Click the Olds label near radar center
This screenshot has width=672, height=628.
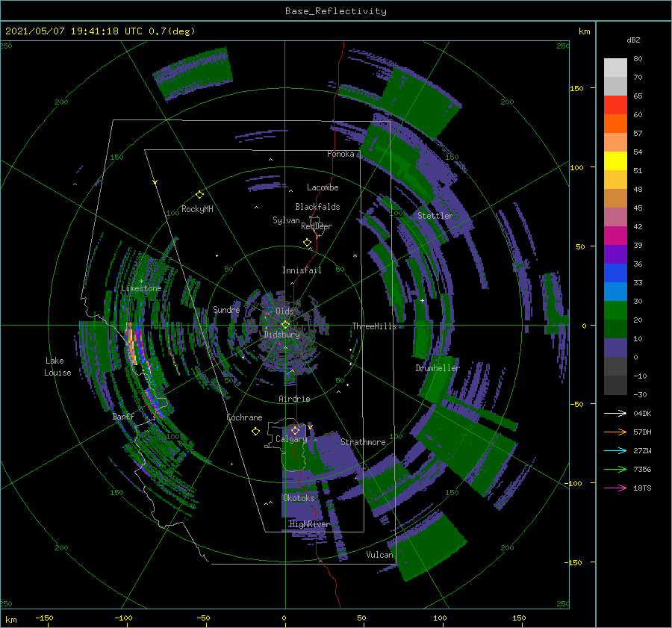coord(284,311)
